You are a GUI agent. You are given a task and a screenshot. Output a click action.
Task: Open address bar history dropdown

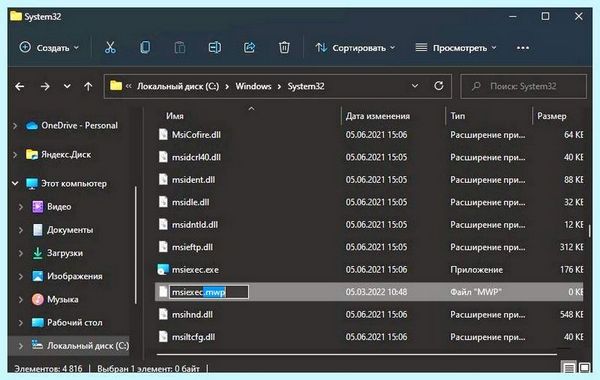tap(415, 86)
